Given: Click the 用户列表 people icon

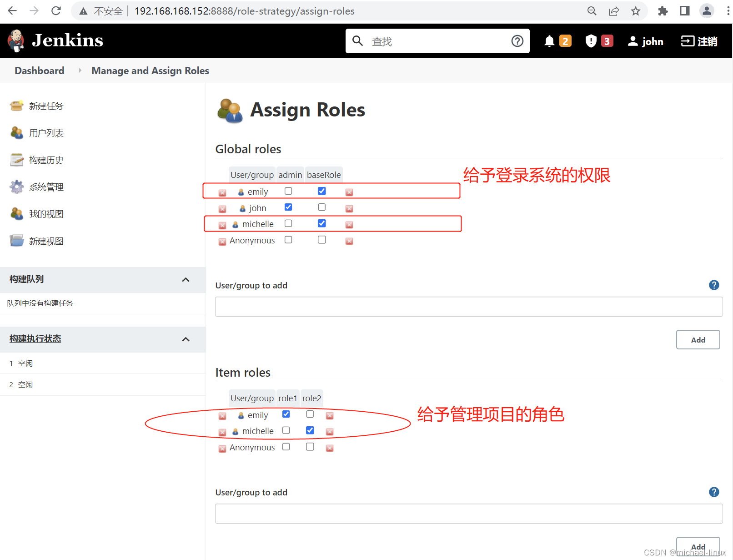Looking at the screenshot, I should 17,132.
